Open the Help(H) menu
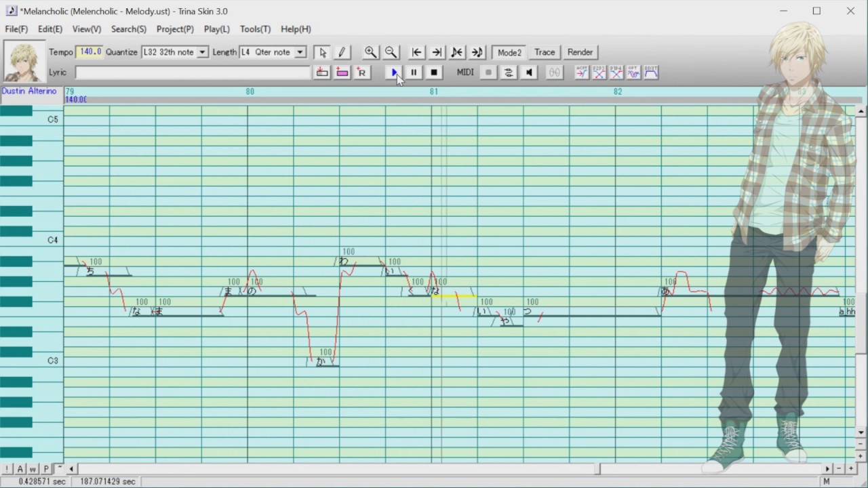This screenshot has height=488, width=868. [296, 29]
